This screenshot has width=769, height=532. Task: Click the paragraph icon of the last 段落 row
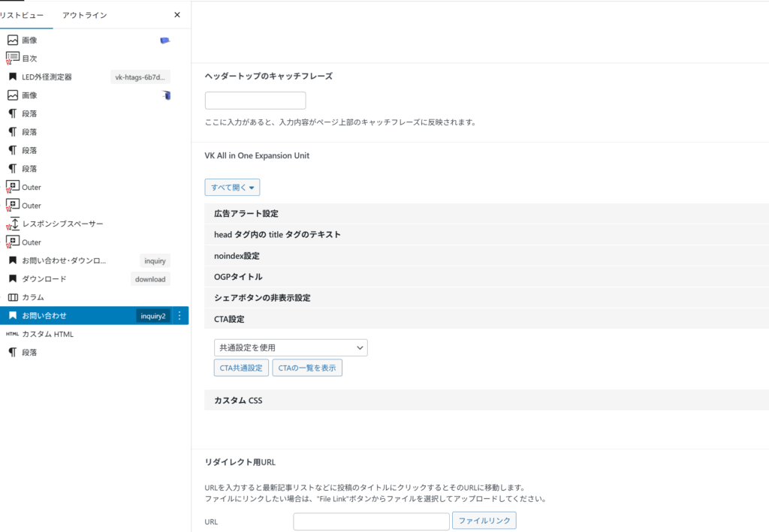click(x=13, y=352)
